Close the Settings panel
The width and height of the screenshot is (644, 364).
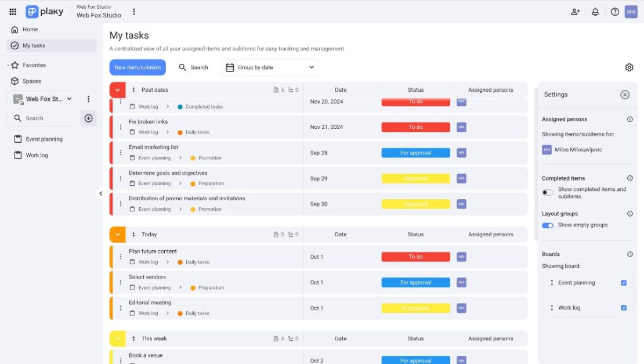click(624, 94)
